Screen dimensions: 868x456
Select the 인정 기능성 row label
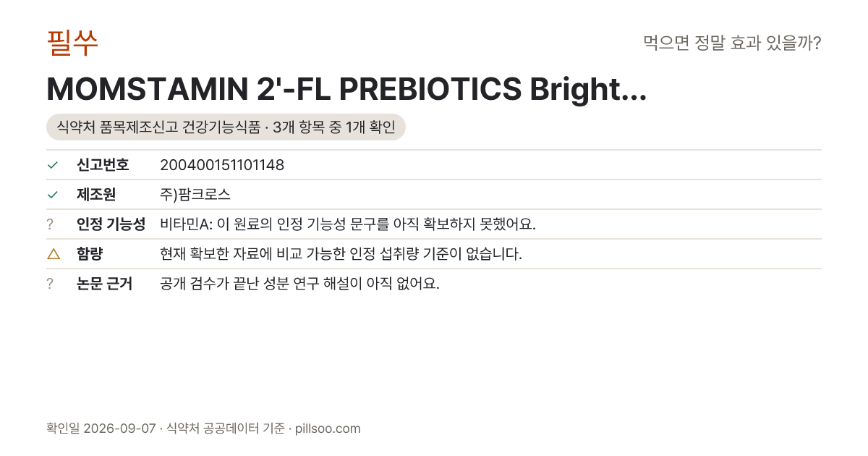[x=111, y=224]
